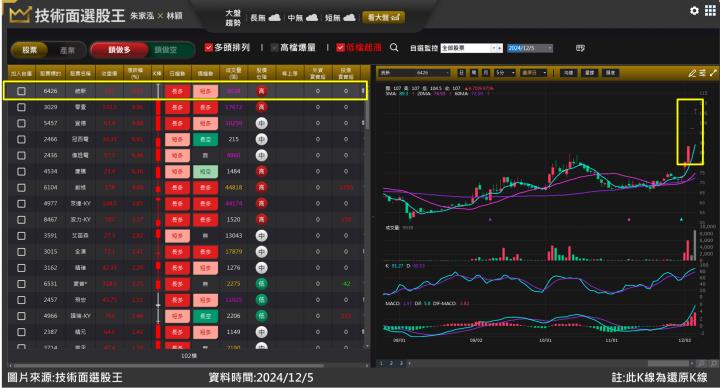This screenshot has height=391, width=720.
Task: Sort by the 加入自選 column header
Action: point(21,73)
